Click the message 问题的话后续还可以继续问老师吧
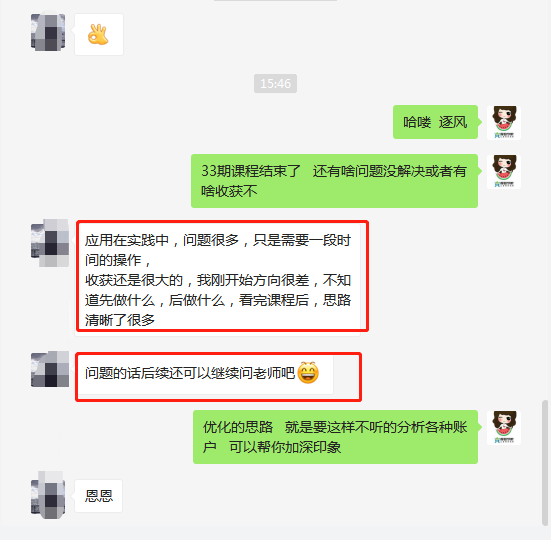The image size is (551, 540). click(x=204, y=373)
